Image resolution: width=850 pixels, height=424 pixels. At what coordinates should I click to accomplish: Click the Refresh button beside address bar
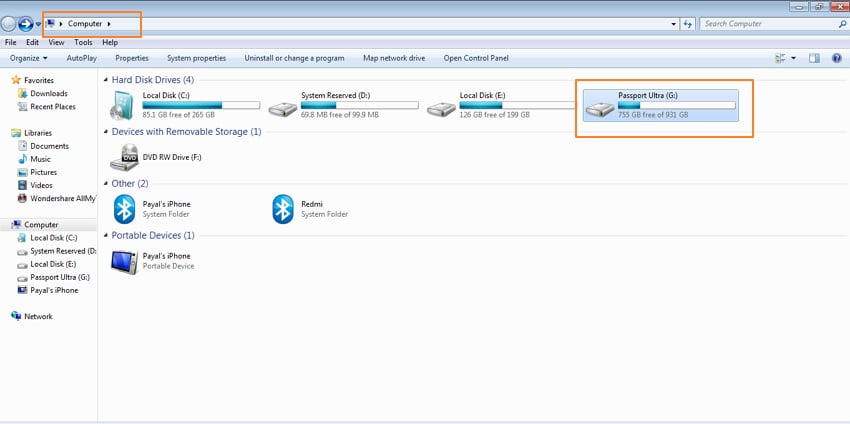pyautogui.click(x=688, y=24)
